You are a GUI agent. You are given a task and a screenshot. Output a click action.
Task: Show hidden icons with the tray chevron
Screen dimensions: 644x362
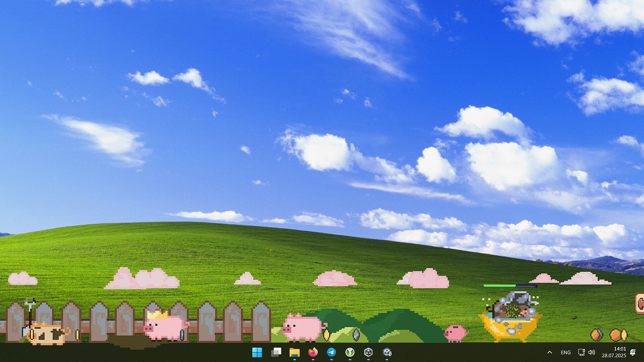pos(549,352)
